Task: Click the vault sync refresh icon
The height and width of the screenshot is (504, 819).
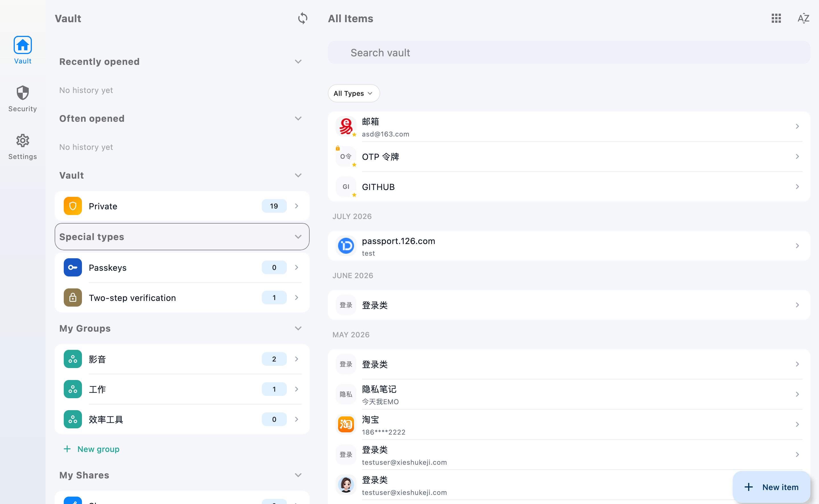Action: coord(303,18)
